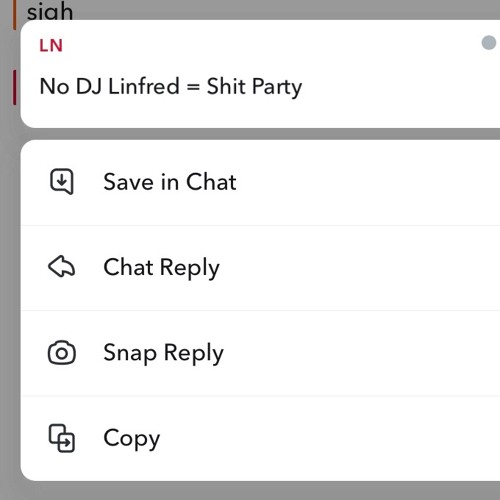500x500 pixels.
Task: Select the Copy text label
Action: [x=132, y=439]
